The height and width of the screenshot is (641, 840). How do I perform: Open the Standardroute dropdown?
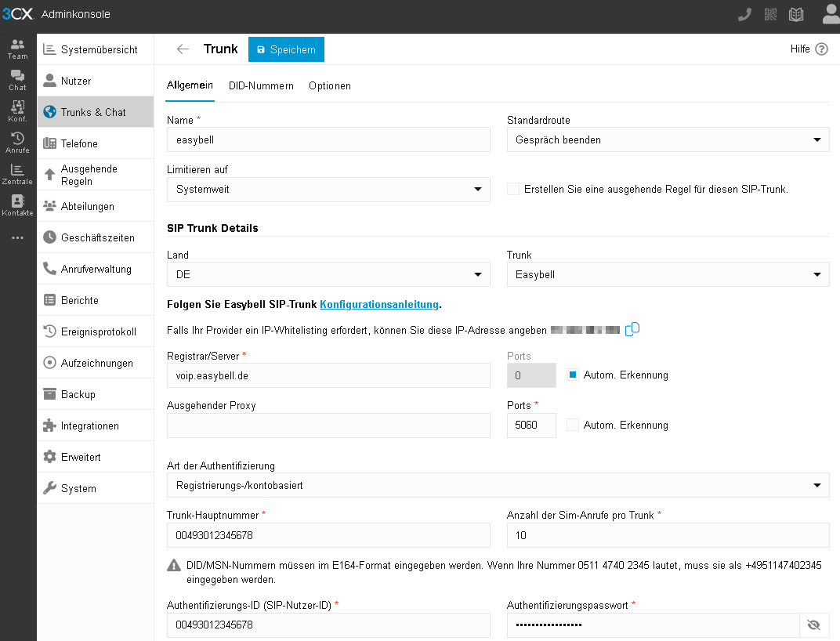pyautogui.click(x=668, y=140)
